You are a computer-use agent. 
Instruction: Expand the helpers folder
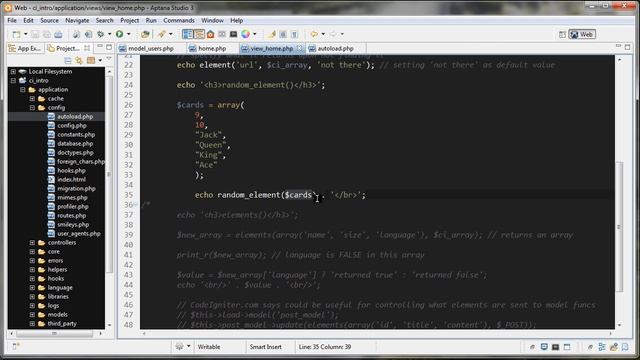coord(32,269)
